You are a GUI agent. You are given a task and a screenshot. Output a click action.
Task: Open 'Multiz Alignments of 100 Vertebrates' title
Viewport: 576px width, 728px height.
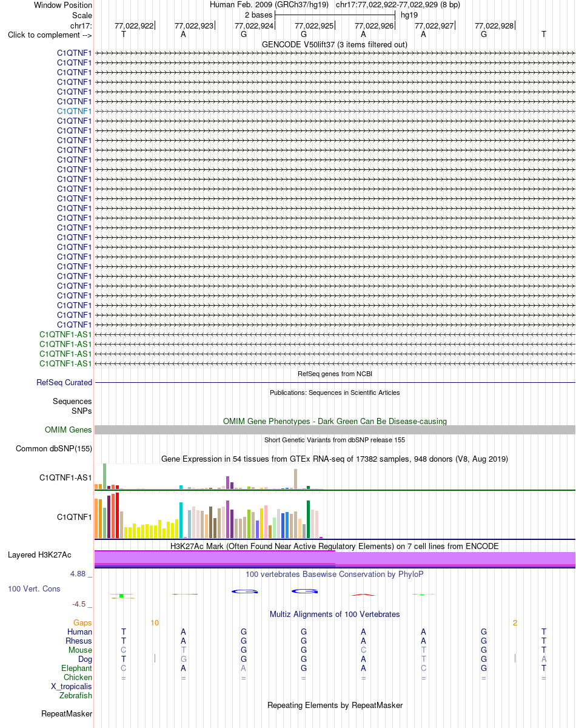coord(335,614)
